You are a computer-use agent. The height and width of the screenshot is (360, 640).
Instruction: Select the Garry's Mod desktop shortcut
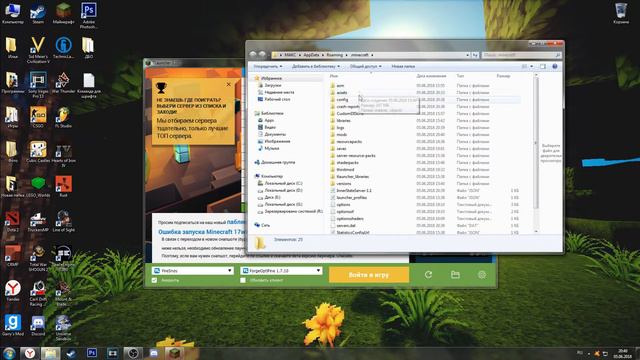tap(13, 324)
